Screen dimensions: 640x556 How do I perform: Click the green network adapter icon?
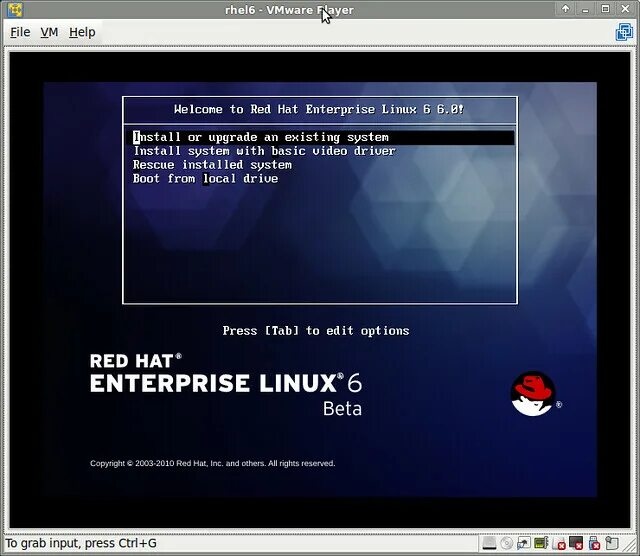541,543
